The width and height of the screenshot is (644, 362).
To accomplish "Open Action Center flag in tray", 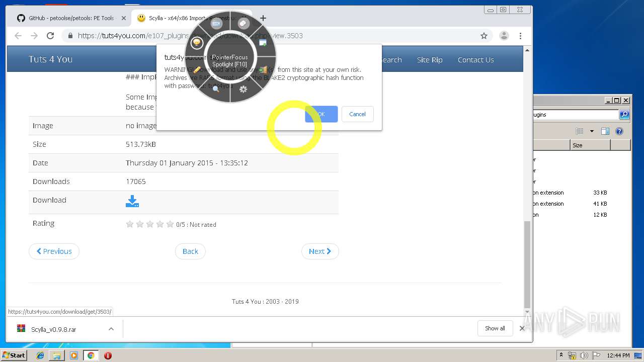I will tap(596, 355).
